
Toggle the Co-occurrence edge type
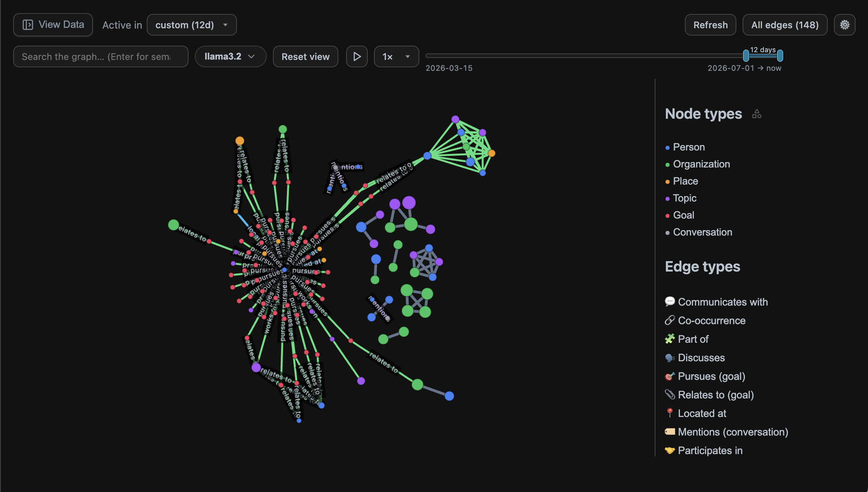tap(705, 320)
